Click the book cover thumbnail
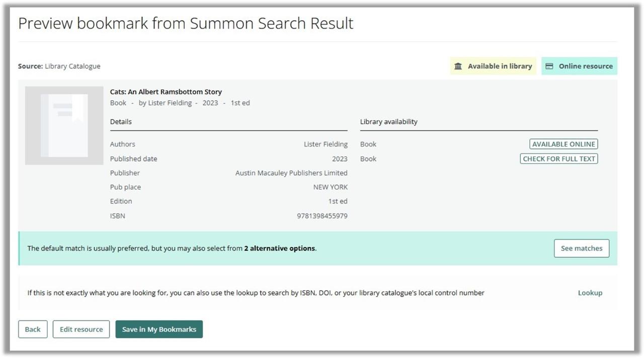Image resolution: width=644 pixels, height=358 pixels. tap(64, 125)
